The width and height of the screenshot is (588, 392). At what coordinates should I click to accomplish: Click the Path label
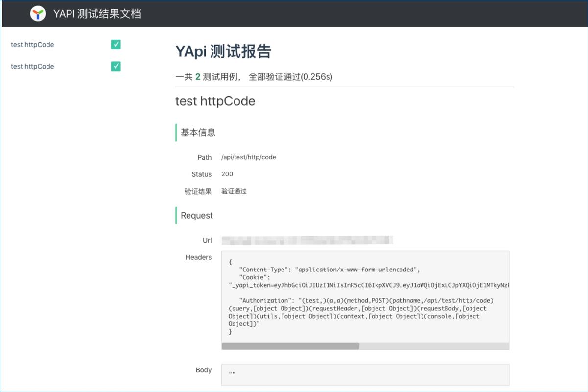[x=205, y=157]
